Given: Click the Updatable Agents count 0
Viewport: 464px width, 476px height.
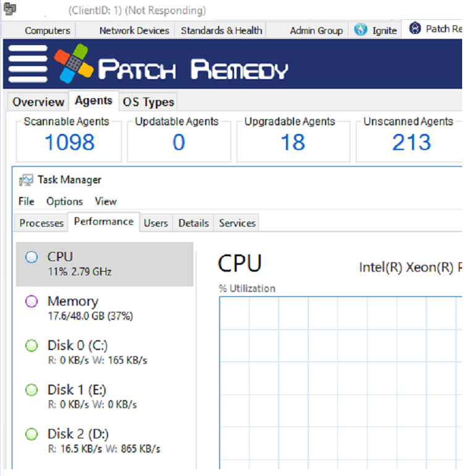Looking at the screenshot, I should point(179,142).
